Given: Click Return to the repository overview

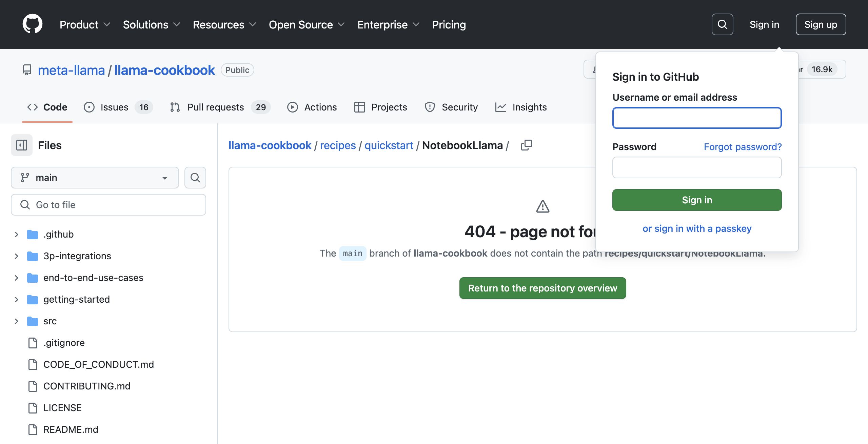Looking at the screenshot, I should tap(542, 288).
